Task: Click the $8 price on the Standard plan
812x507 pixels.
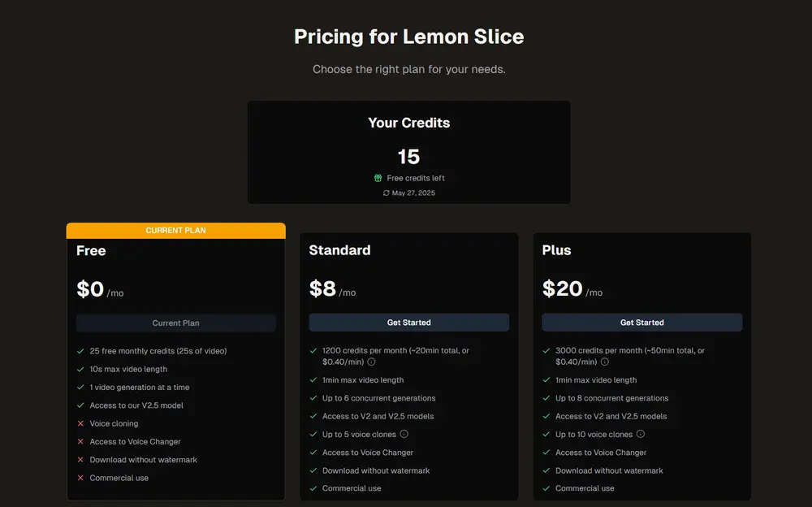Action: (323, 288)
